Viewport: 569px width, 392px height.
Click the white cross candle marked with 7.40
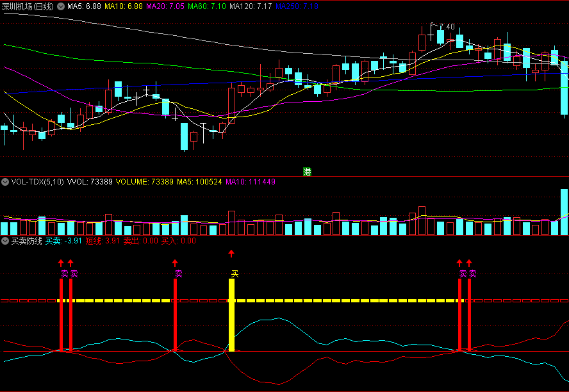point(431,36)
